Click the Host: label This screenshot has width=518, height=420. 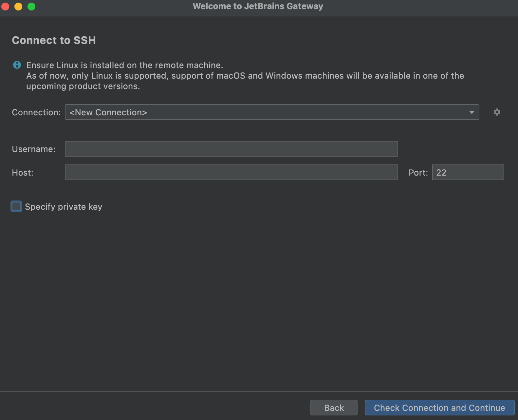[23, 173]
